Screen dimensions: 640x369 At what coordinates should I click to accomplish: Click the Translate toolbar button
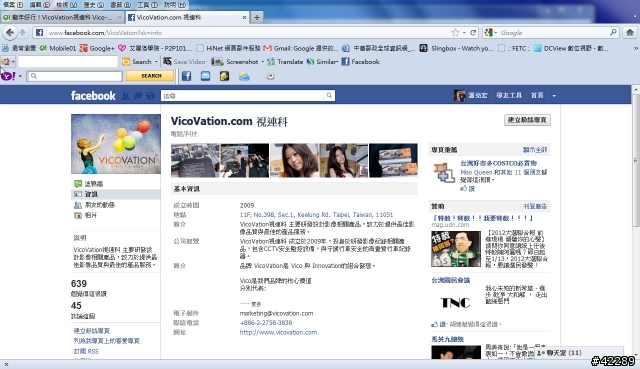(x=285, y=62)
